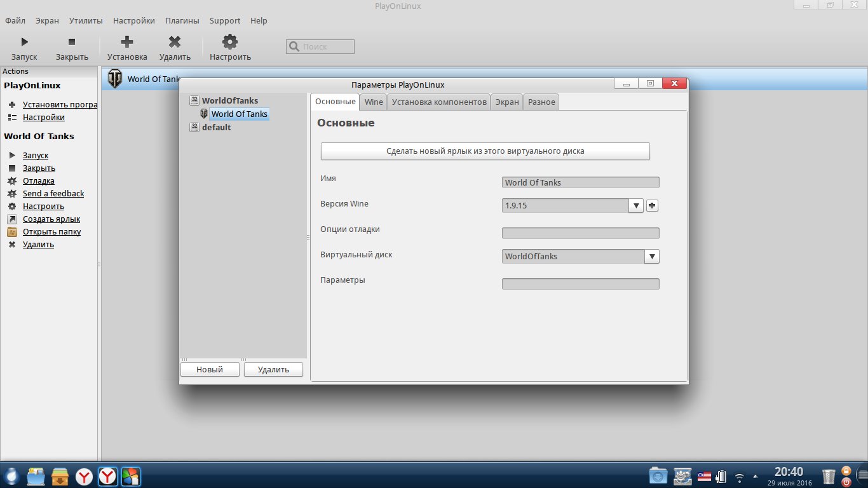
Task: Switch to the Разное tab
Action: pos(541,102)
